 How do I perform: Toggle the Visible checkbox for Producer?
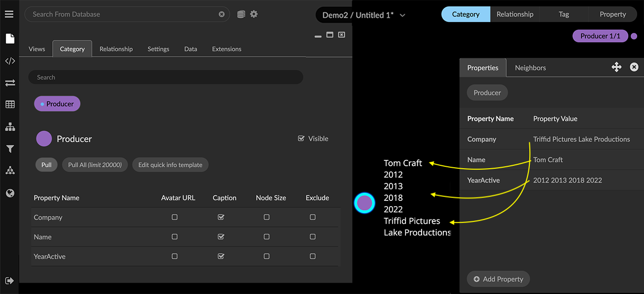(x=301, y=138)
